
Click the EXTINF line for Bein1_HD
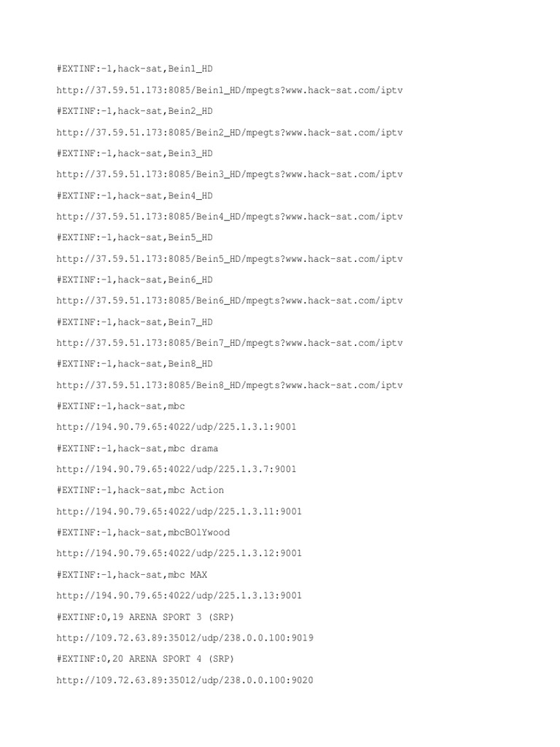(x=135, y=69)
